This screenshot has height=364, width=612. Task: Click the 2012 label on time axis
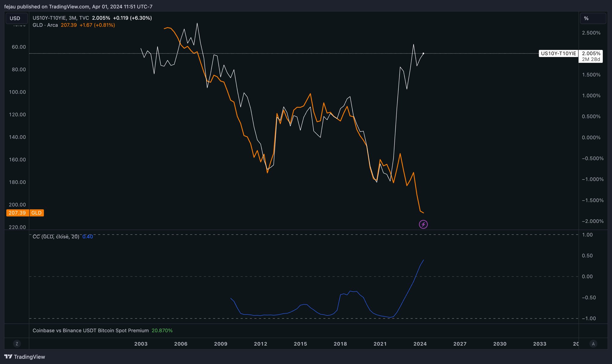(260, 344)
